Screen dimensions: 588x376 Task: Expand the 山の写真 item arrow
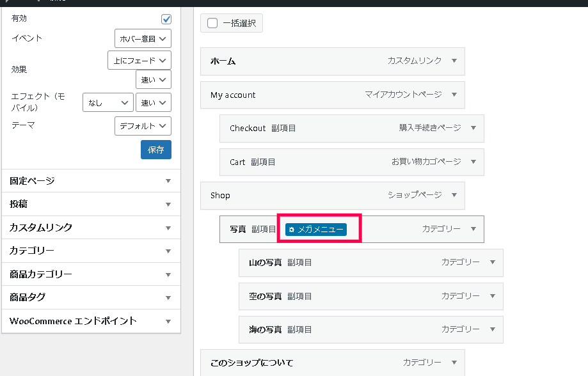(x=493, y=262)
